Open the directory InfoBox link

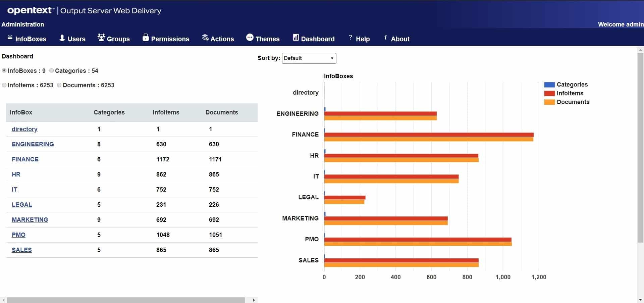[24, 129]
